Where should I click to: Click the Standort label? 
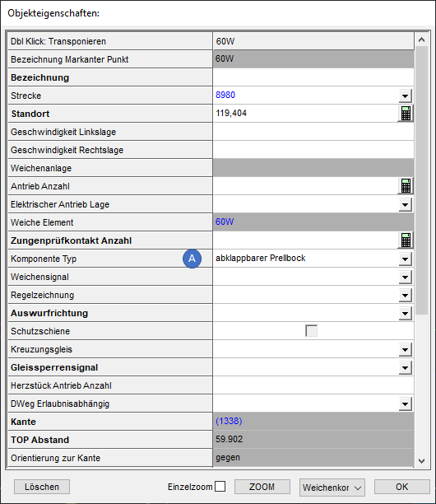pos(30,114)
